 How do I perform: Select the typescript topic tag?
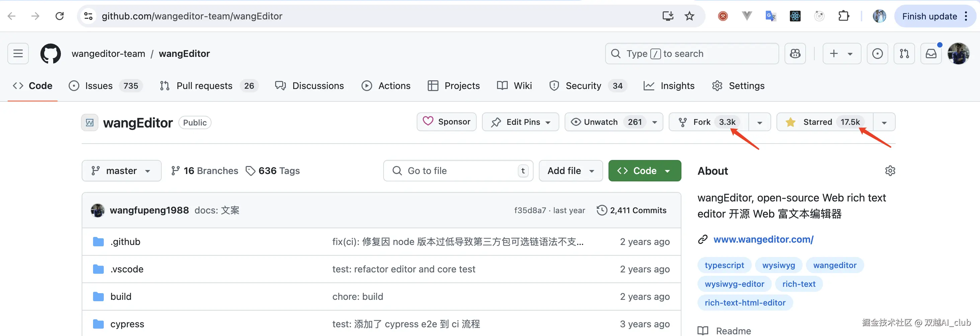[x=724, y=265]
